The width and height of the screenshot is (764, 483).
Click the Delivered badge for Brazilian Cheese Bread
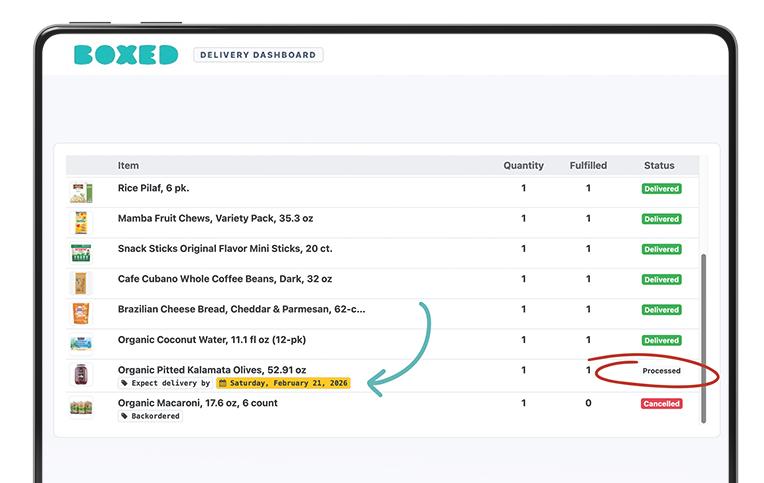(x=661, y=309)
